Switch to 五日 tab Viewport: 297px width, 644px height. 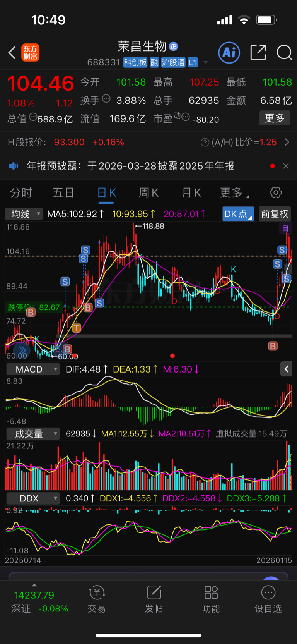coord(63,192)
